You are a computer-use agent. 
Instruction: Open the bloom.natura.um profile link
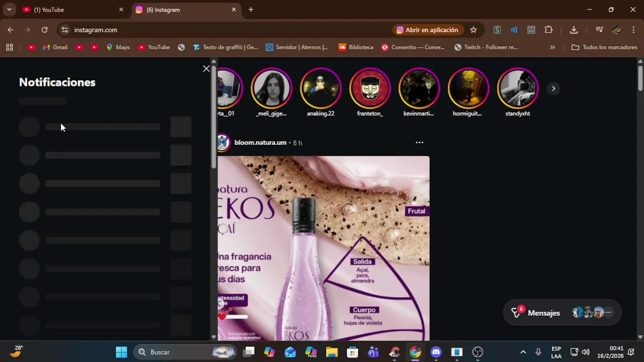point(260,143)
